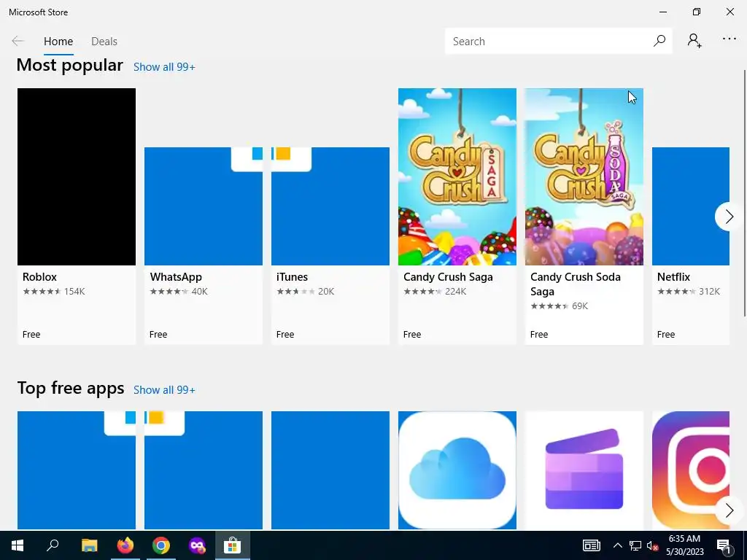Open the Windows Start button
This screenshot has width=747, height=560.
(18, 545)
